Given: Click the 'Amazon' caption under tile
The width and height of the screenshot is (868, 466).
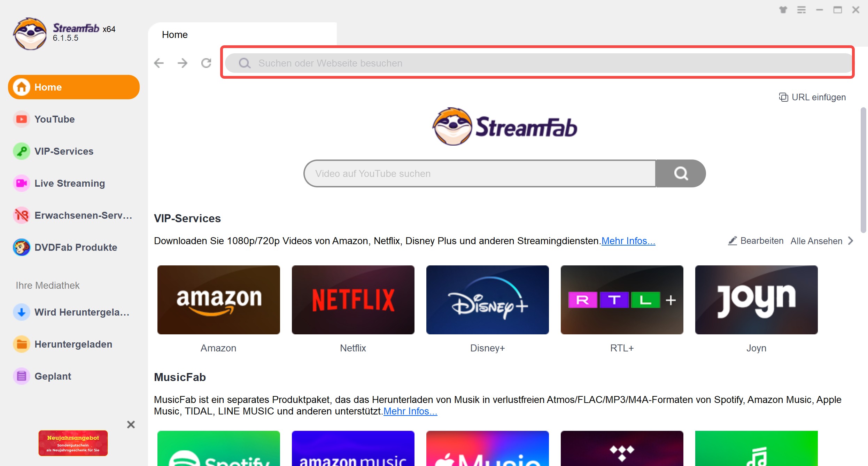Looking at the screenshot, I should 218,348.
